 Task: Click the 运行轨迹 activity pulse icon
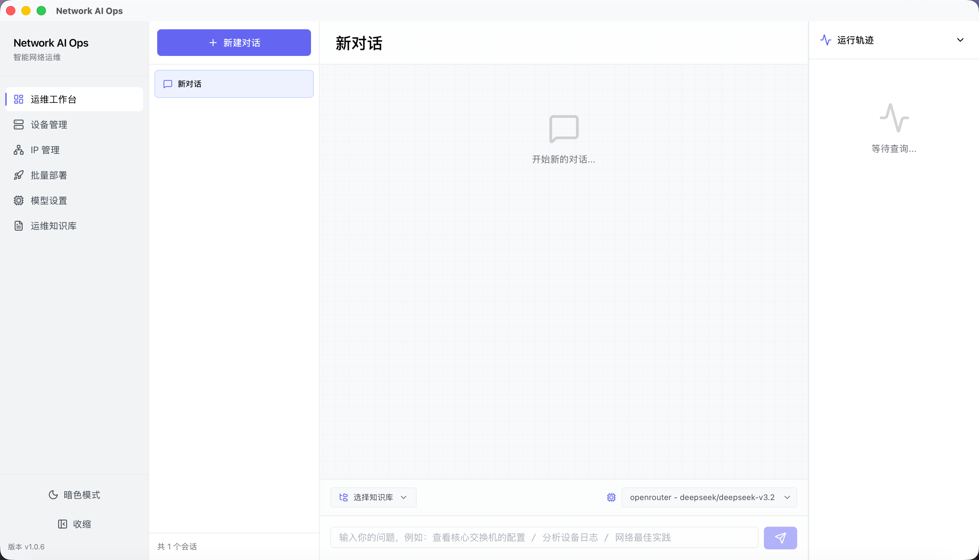coord(825,40)
